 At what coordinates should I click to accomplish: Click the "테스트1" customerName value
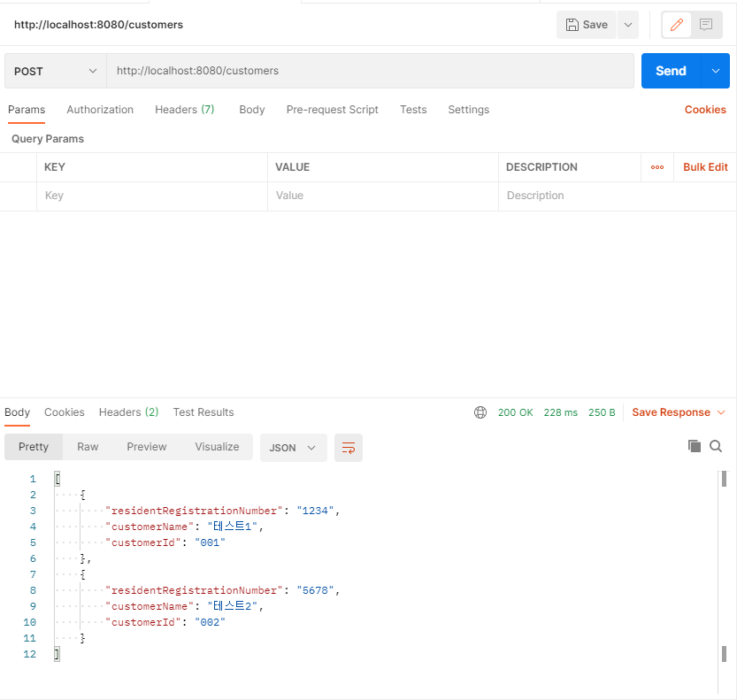click(x=232, y=527)
